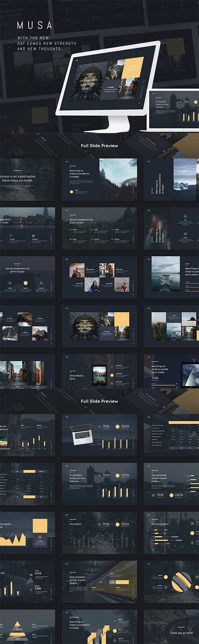This screenshot has height=644, width=199.
Task: Open the 'Success is not a good teacher' slide
Action: pyautogui.click(x=27, y=179)
